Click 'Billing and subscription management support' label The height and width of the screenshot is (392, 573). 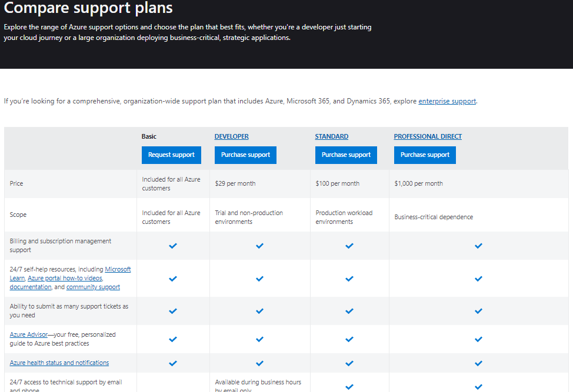coord(61,246)
